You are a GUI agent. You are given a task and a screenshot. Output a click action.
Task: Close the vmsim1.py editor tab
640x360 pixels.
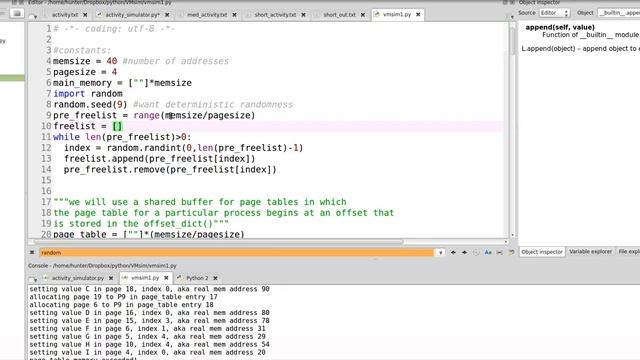(x=418, y=14)
